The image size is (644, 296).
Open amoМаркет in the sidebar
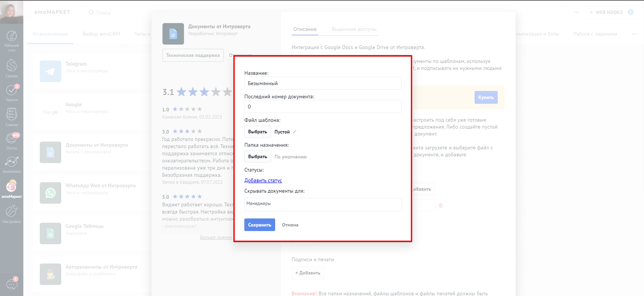coord(11,189)
